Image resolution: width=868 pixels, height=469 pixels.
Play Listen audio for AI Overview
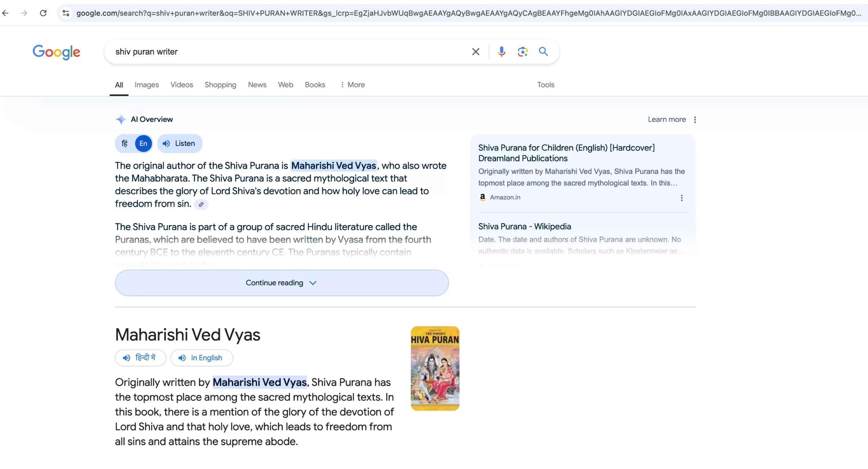point(179,143)
